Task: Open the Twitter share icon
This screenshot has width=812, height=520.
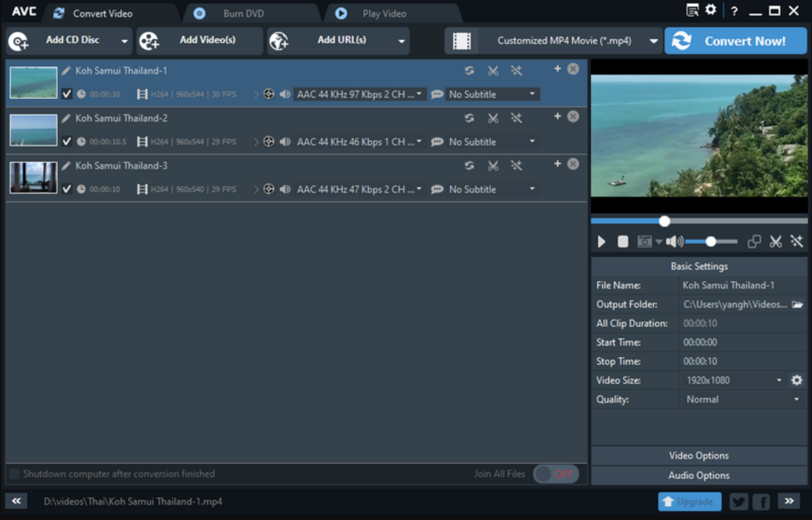Action: click(739, 501)
